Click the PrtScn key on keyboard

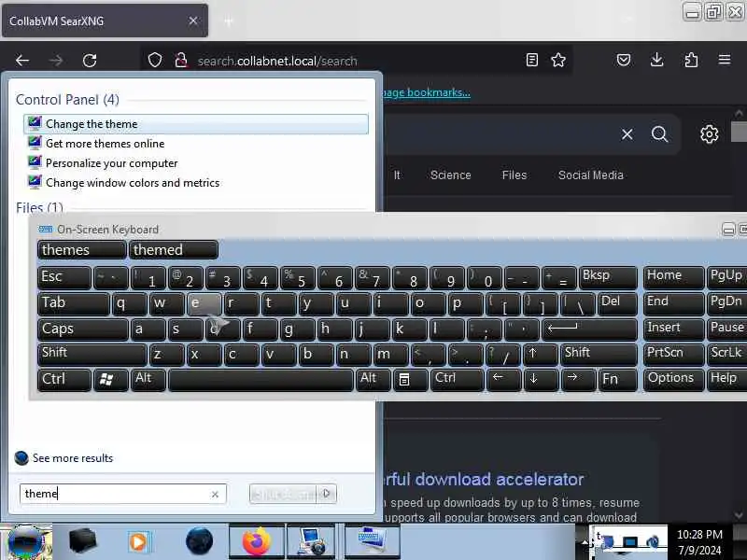[x=673, y=355]
